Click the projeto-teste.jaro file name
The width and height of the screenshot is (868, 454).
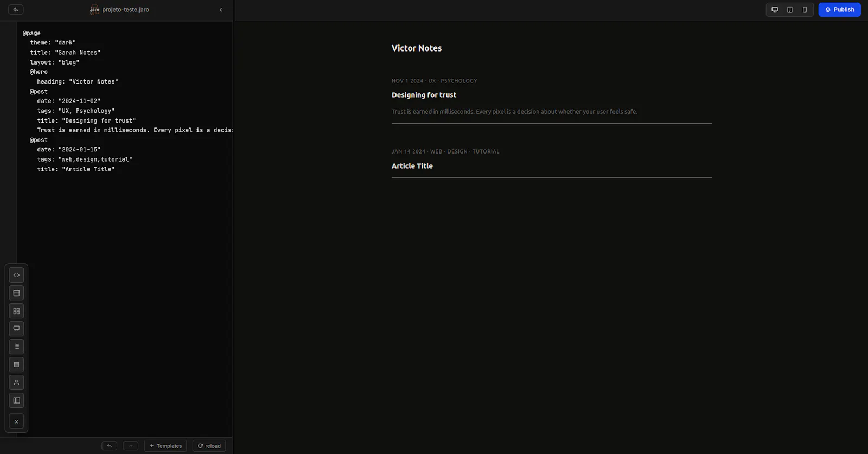[125, 10]
